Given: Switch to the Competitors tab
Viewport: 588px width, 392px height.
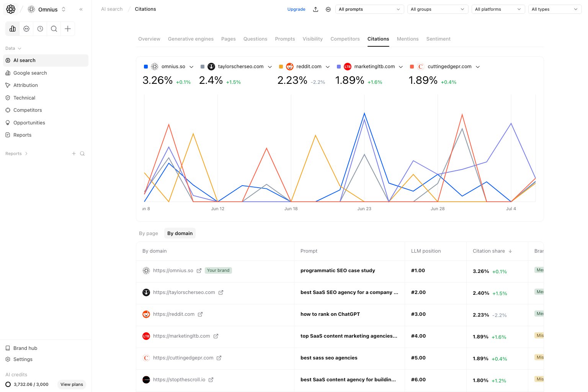Looking at the screenshot, I should click(345, 39).
